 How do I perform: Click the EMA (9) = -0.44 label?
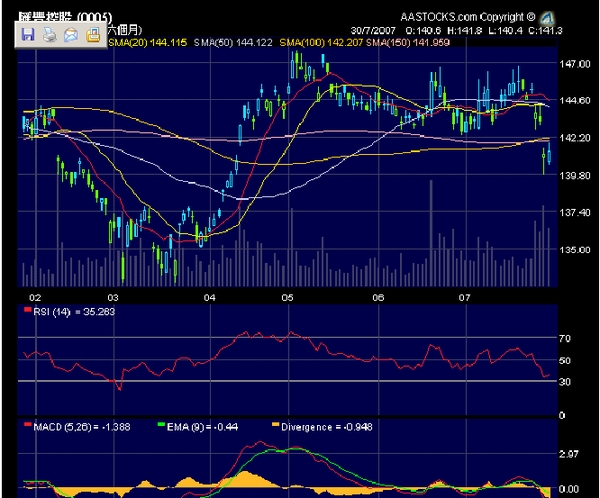pos(202,427)
